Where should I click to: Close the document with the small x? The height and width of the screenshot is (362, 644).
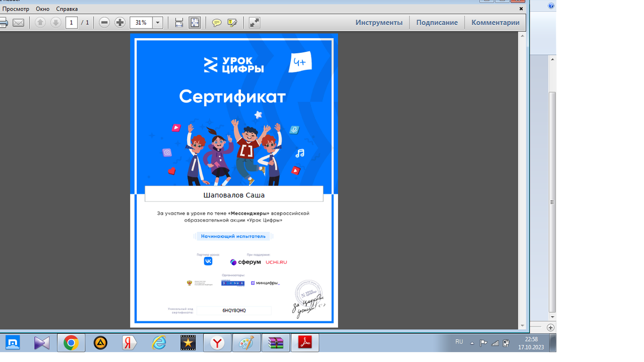(x=521, y=9)
